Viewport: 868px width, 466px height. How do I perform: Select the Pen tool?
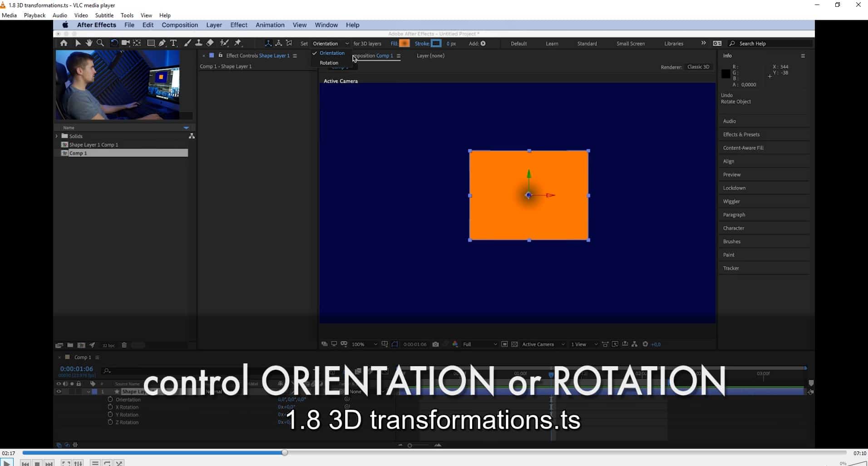(162, 43)
